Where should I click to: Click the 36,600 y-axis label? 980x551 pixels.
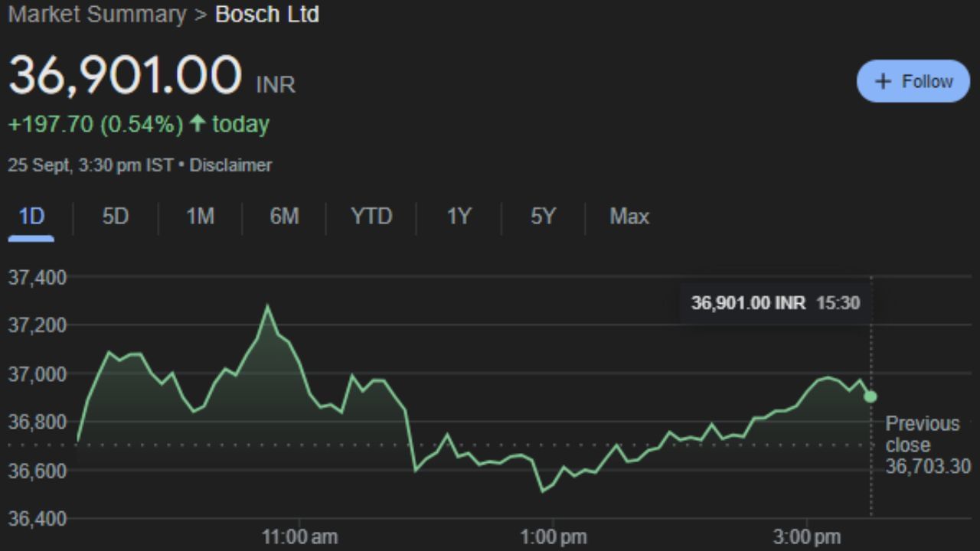[37, 470]
